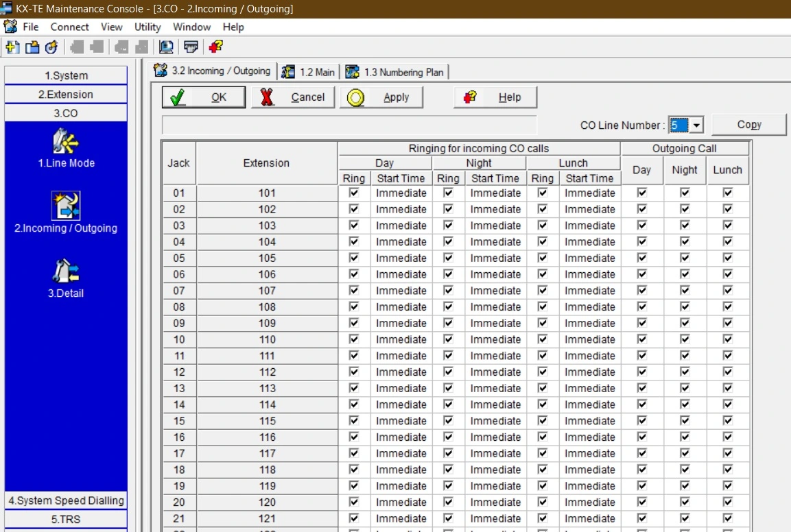Switch to the 1.3 Numbering Plan tab
791x532 pixels.
coord(396,71)
